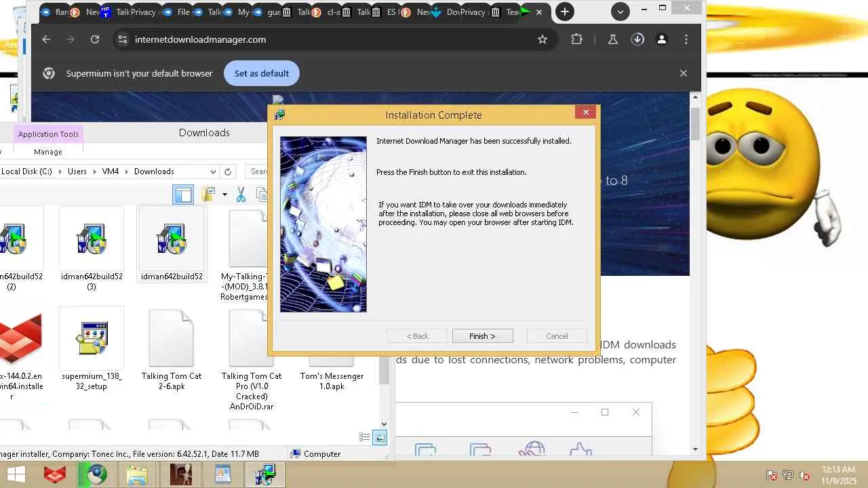Expand the Explorer address bar history dropdown

[x=213, y=172]
